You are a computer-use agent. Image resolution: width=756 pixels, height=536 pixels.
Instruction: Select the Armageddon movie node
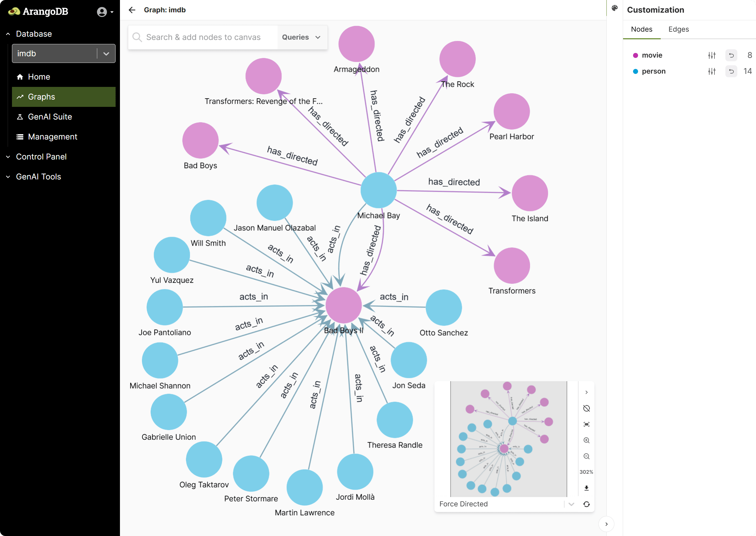click(357, 44)
